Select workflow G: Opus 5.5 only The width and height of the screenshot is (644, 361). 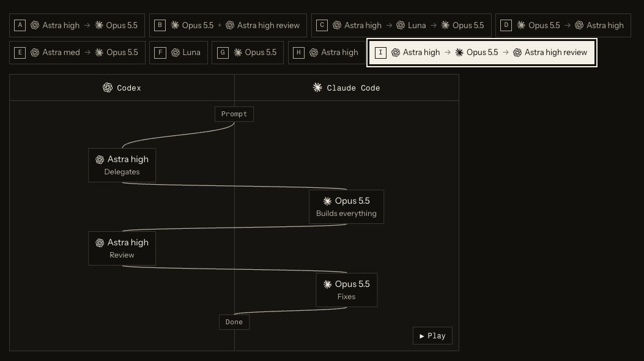pos(248,53)
